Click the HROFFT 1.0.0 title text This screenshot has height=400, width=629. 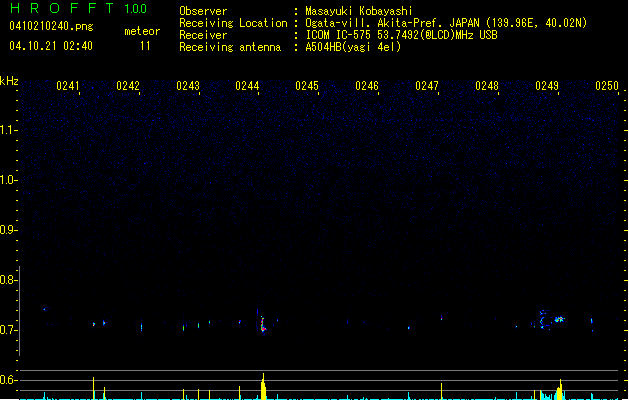click(x=79, y=8)
